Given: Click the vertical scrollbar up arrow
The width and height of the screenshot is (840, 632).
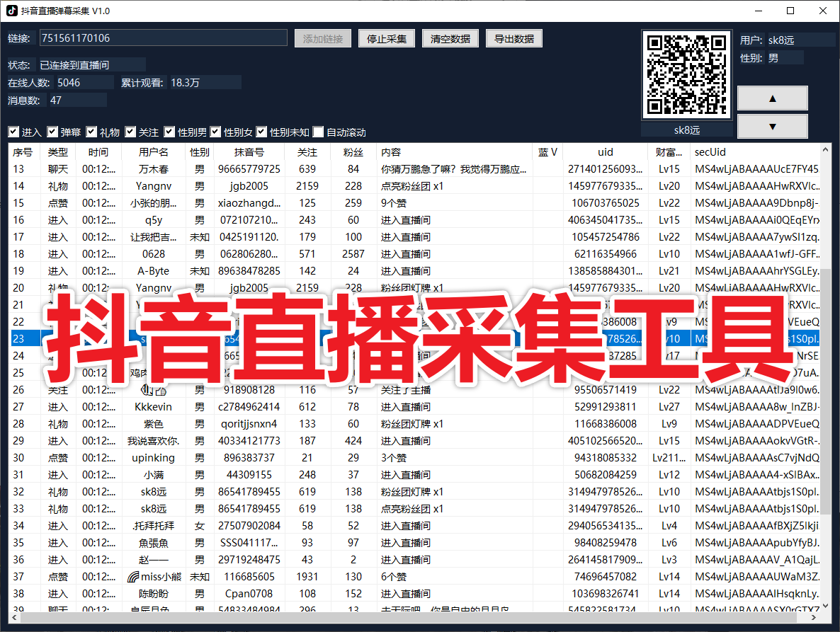Looking at the screenshot, I should coord(825,149).
